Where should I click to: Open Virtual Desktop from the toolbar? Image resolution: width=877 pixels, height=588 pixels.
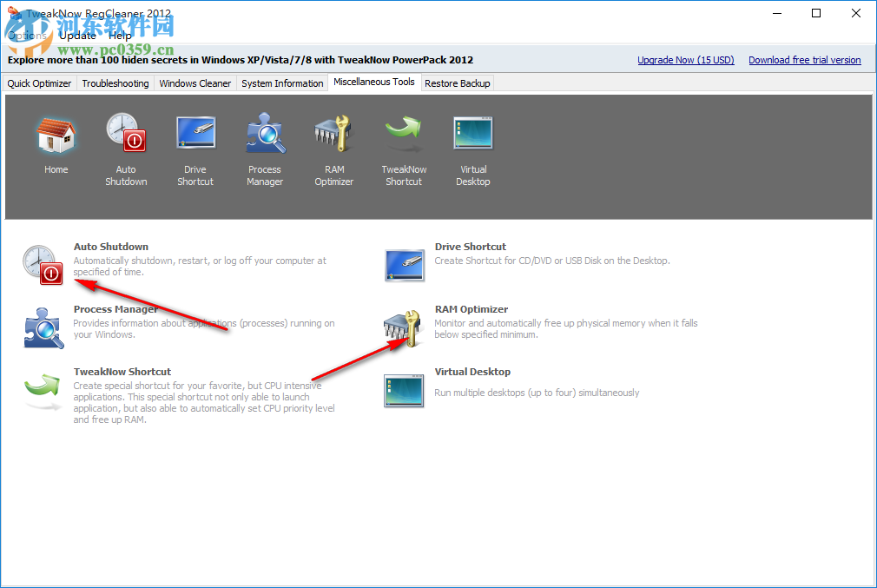click(472, 132)
